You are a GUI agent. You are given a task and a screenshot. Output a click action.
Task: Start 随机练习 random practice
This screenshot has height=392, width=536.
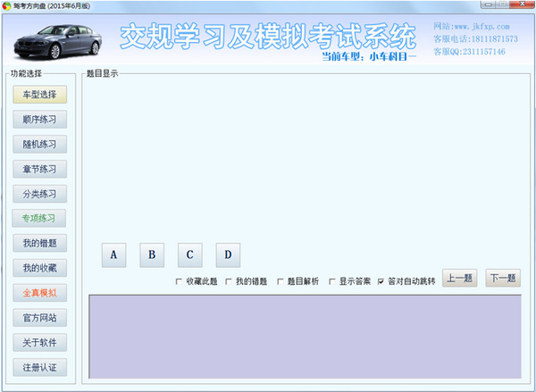[x=39, y=145]
